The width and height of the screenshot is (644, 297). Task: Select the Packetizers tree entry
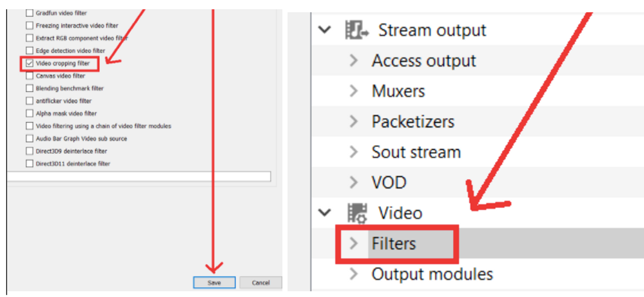click(413, 122)
